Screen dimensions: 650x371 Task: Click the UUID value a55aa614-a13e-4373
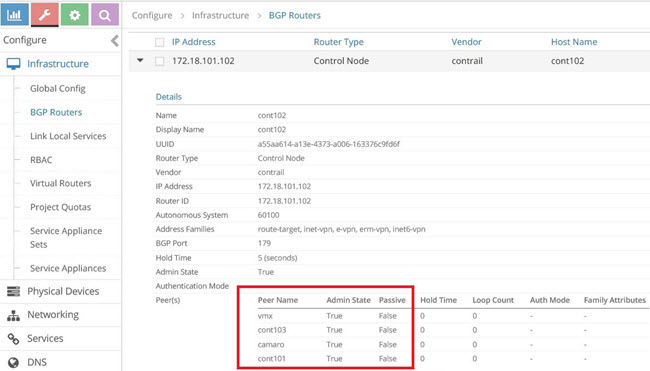tap(328, 144)
